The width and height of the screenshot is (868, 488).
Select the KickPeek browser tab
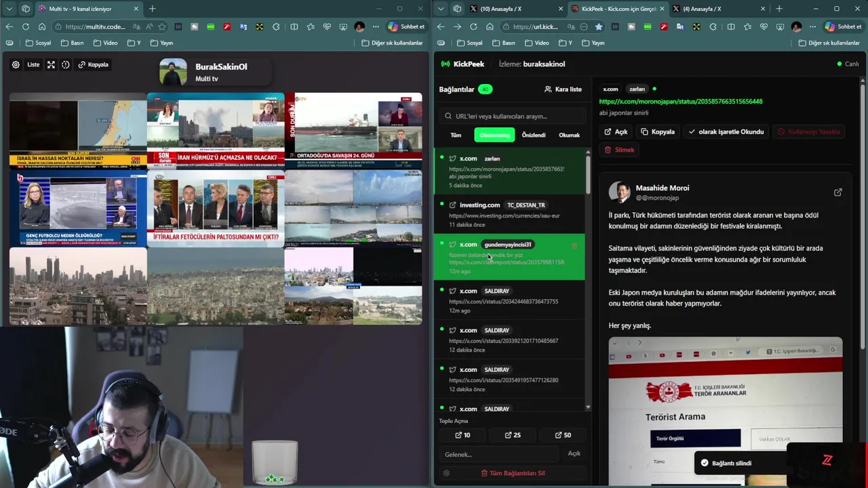(618, 9)
